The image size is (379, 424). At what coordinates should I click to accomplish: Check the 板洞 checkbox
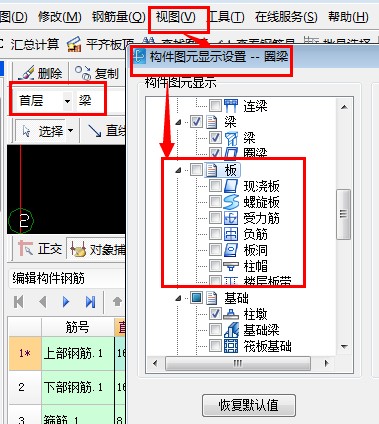coord(215,249)
